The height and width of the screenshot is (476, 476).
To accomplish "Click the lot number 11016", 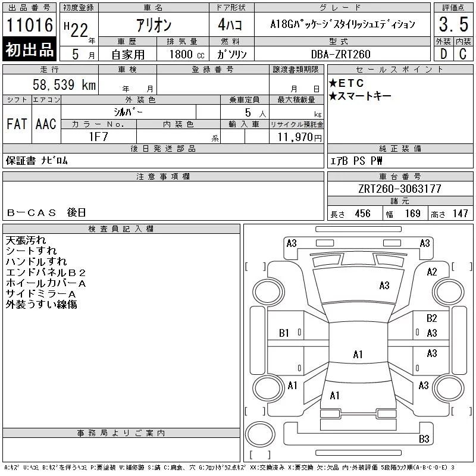I will tap(29, 24).
